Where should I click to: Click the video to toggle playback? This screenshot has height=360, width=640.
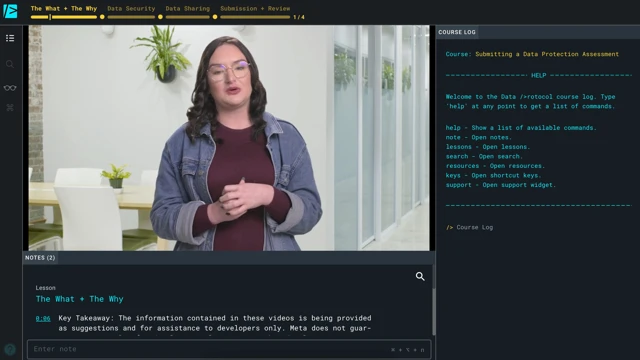(229, 138)
